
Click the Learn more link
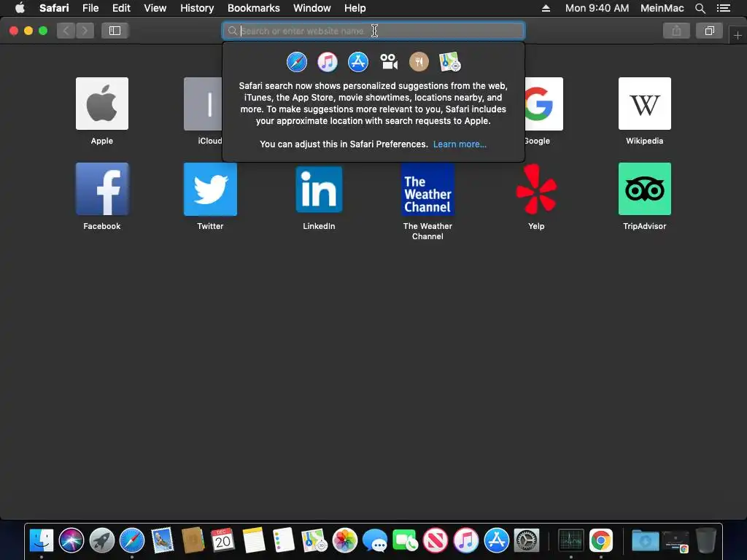point(460,144)
